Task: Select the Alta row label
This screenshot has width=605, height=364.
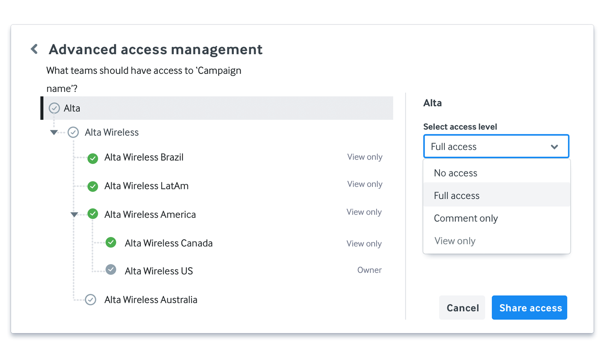Action: 72,108
